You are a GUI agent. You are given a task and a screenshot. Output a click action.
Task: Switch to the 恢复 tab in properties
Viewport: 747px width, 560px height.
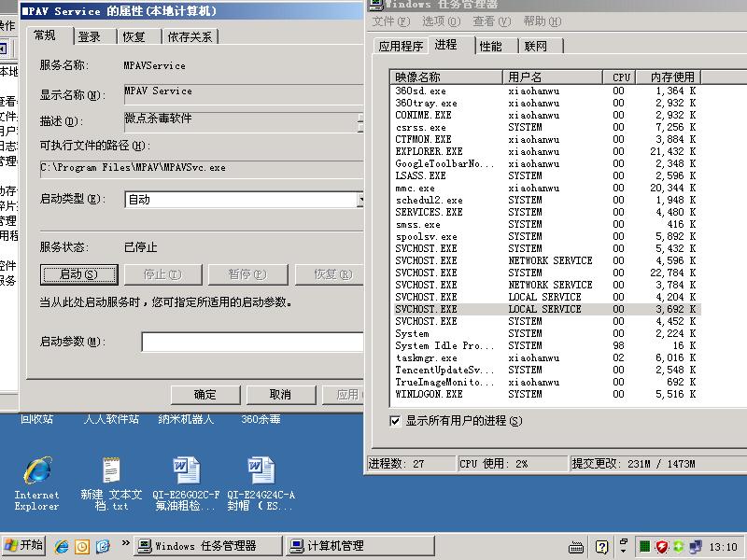tap(134, 36)
